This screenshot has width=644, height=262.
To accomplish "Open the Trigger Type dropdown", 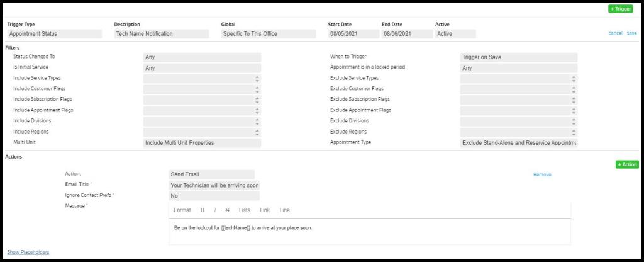I will [54, 34].
